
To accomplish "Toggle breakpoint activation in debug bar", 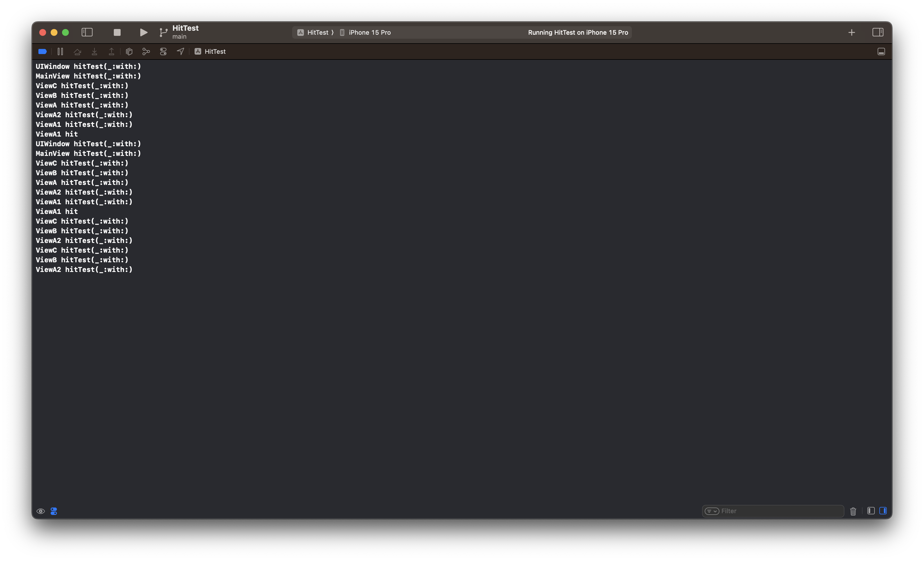I will click(42, 51).
